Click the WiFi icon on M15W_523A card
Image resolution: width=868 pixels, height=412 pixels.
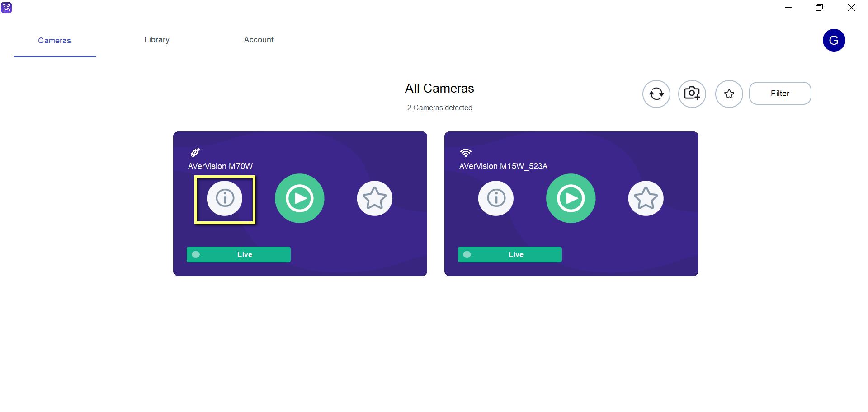click(466, 152)
